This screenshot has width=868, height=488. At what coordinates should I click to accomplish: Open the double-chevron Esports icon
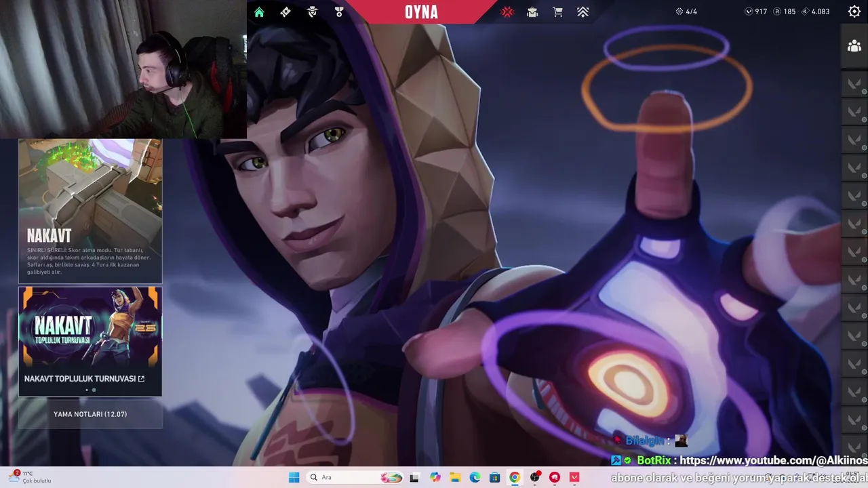[583, 12]
